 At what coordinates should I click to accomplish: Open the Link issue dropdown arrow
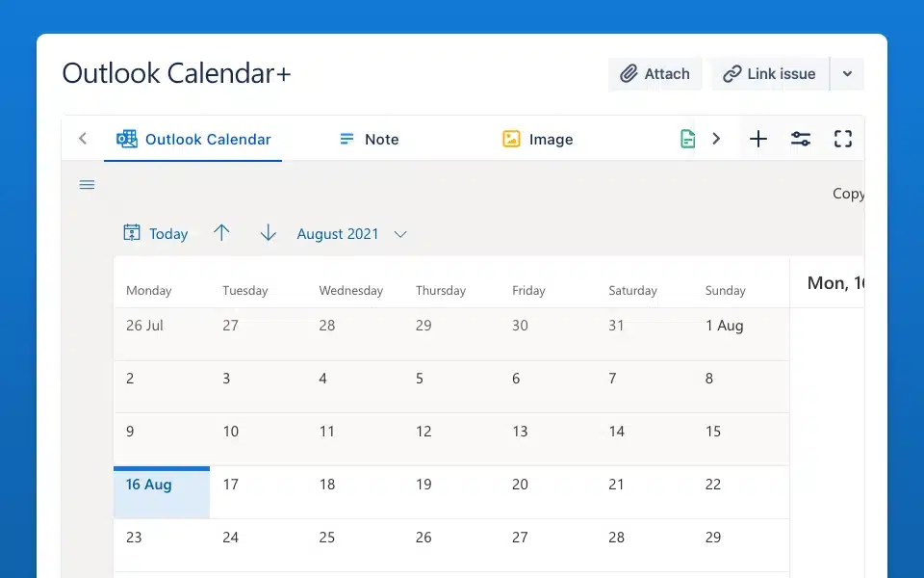[x=847, y=74]
